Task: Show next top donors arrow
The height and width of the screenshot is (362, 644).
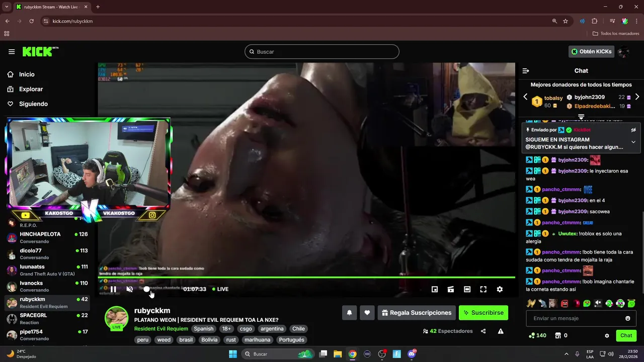Action: [x=637, y=97]
